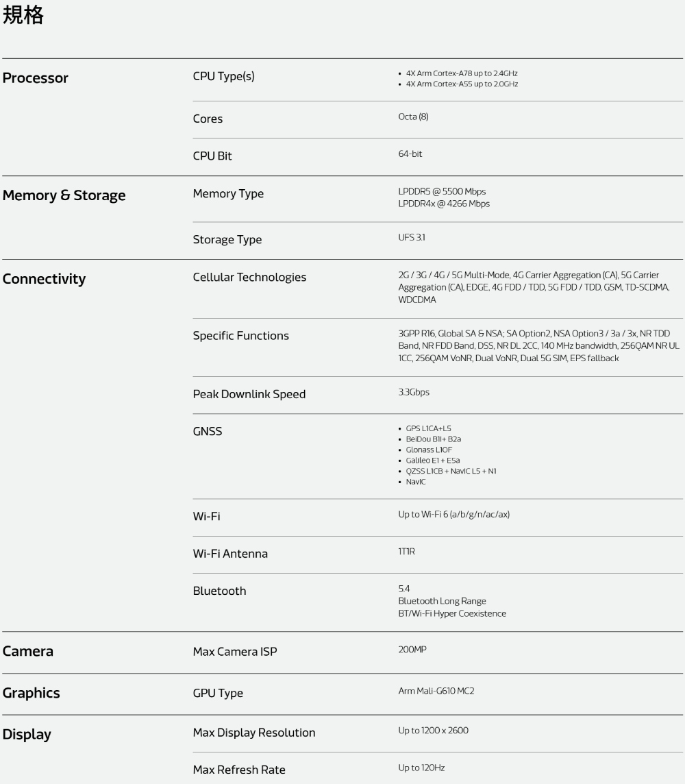Select the Cores row label
Image resolution: width=685 pixels, height=784 pixels.
tap(208, 119)
